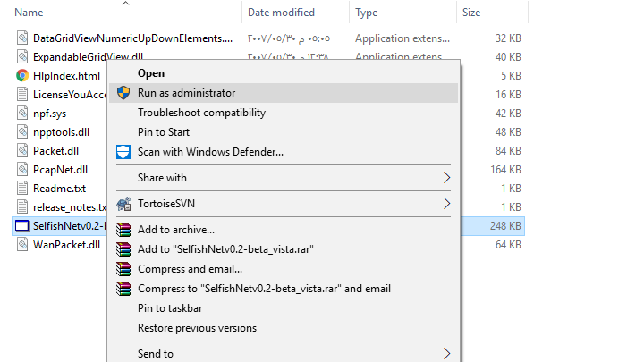
Task: Select the WanPacket.dll file
Action: tap(65, 245)
